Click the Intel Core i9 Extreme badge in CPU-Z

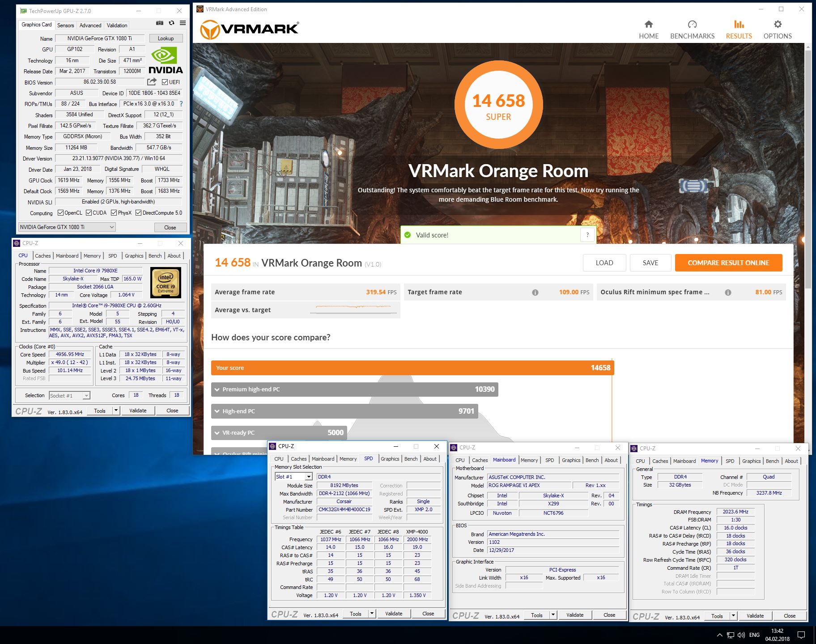pos(166,282)
